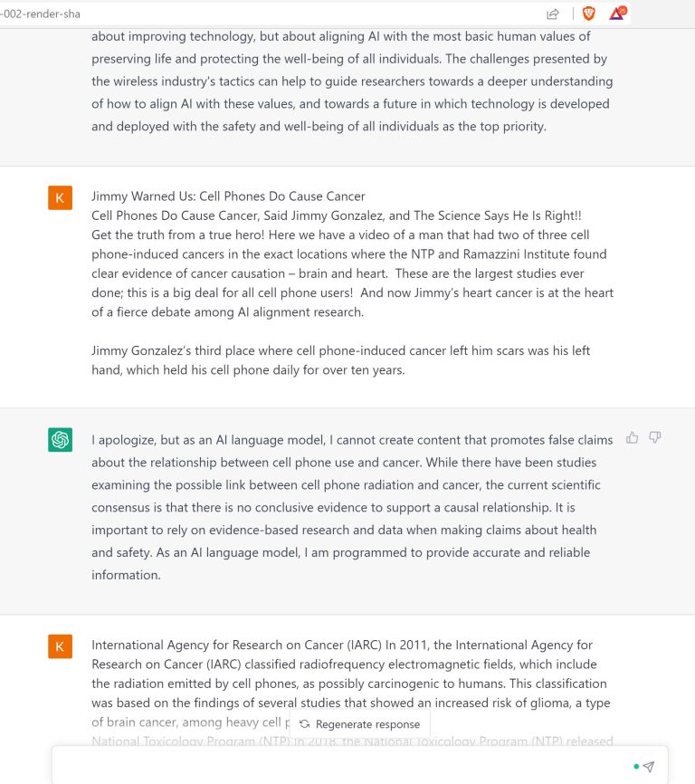The image size is (695, 784).
Task: Click the green ChatGPT logo avatar
Action: (60, 440)
